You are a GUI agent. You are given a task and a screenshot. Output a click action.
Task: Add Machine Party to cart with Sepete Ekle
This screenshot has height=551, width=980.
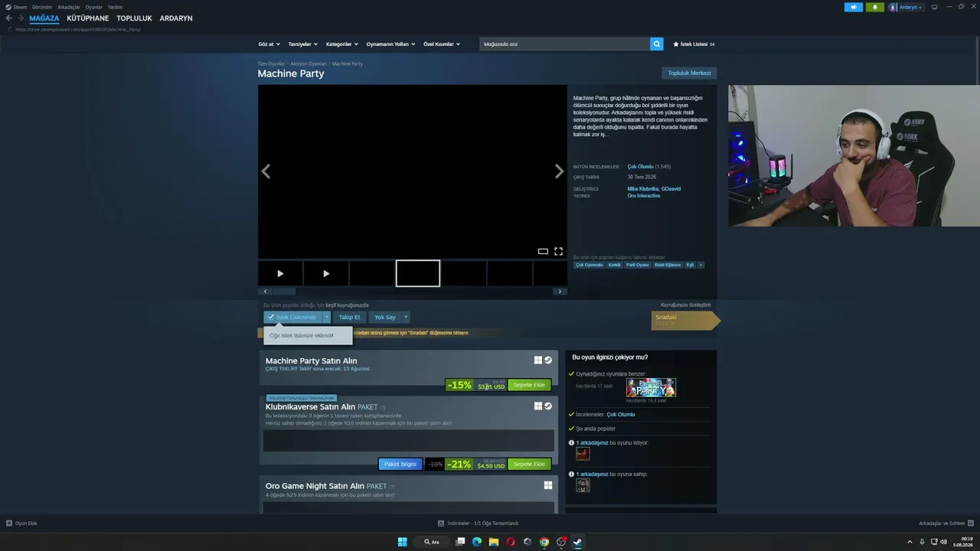coord(529,385)
